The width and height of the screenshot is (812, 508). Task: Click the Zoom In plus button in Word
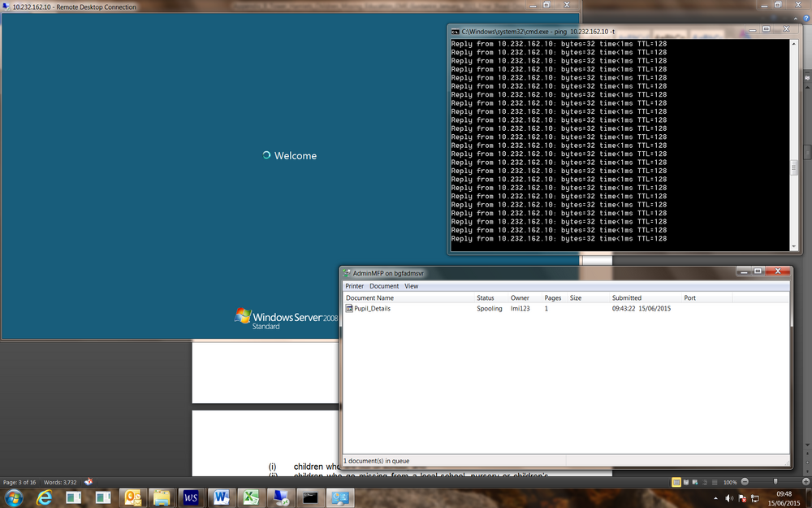pos(806,481)
